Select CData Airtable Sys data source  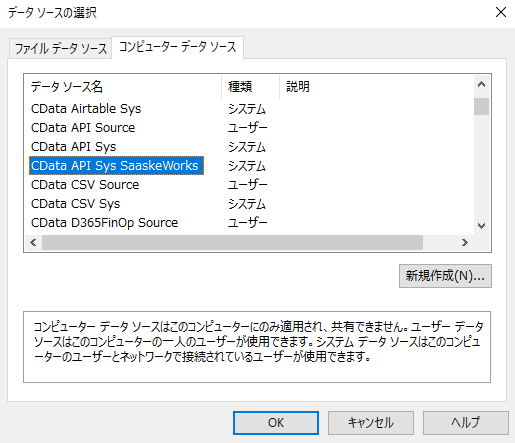click(86, 109)
